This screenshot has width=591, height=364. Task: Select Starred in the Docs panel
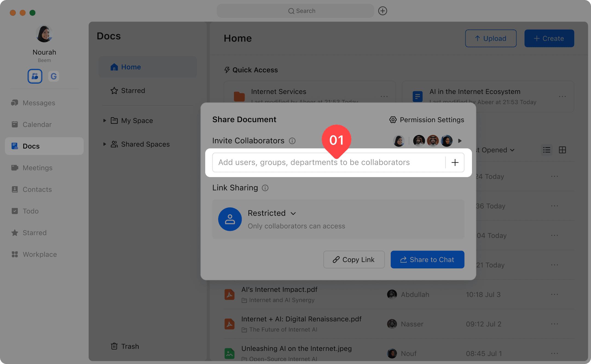[x=133, y=90]
